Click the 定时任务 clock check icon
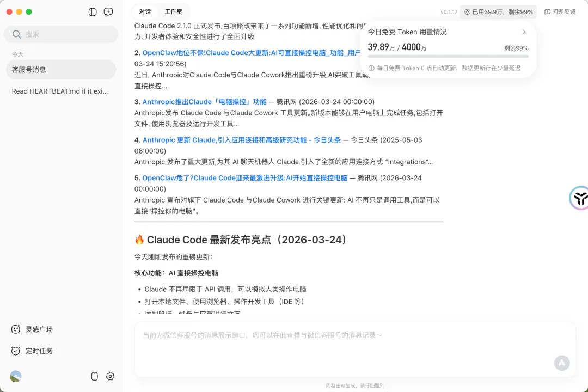 tap(15, 351)
